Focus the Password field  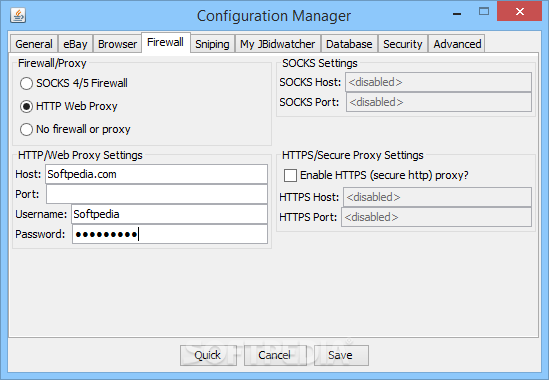(170, 234)
